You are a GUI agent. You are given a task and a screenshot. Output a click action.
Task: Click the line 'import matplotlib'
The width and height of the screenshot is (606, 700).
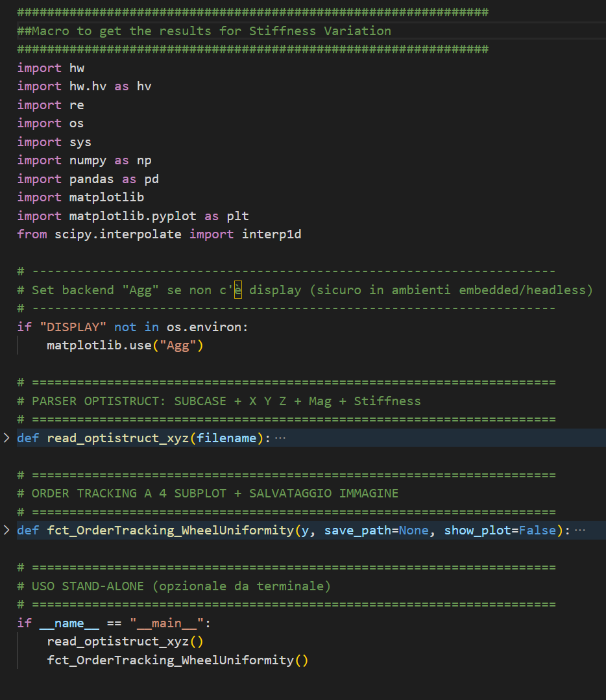(x=80, y=197)
